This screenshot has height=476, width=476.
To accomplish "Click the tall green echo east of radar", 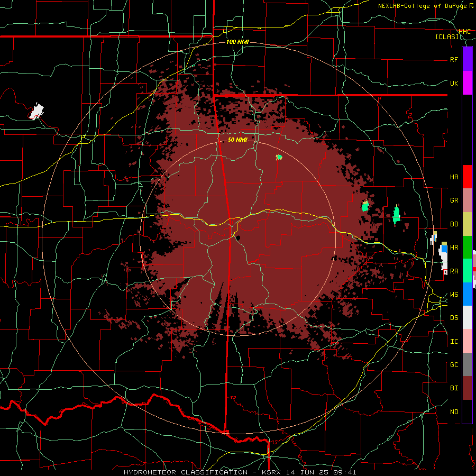I will 397,214.
